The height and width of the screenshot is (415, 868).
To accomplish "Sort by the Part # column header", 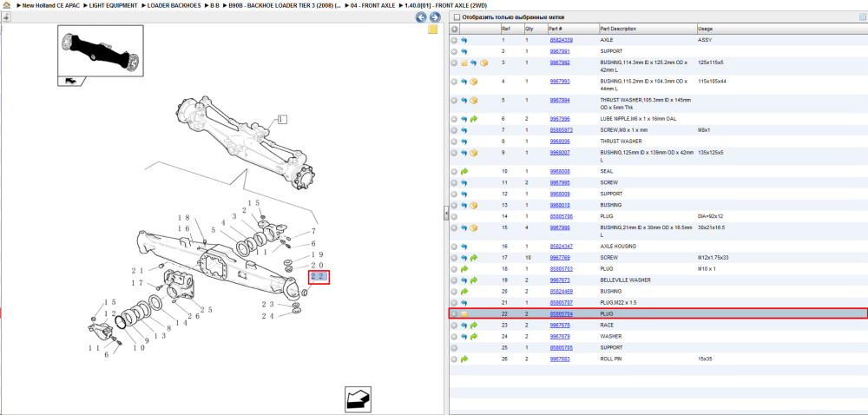I will click(x=573, y=29).
